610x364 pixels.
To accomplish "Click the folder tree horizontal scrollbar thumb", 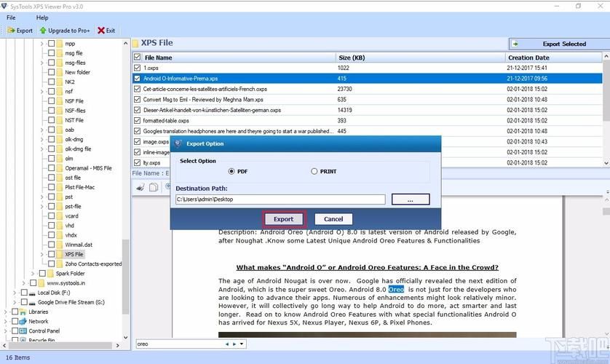I will click(x=60, y=345).
